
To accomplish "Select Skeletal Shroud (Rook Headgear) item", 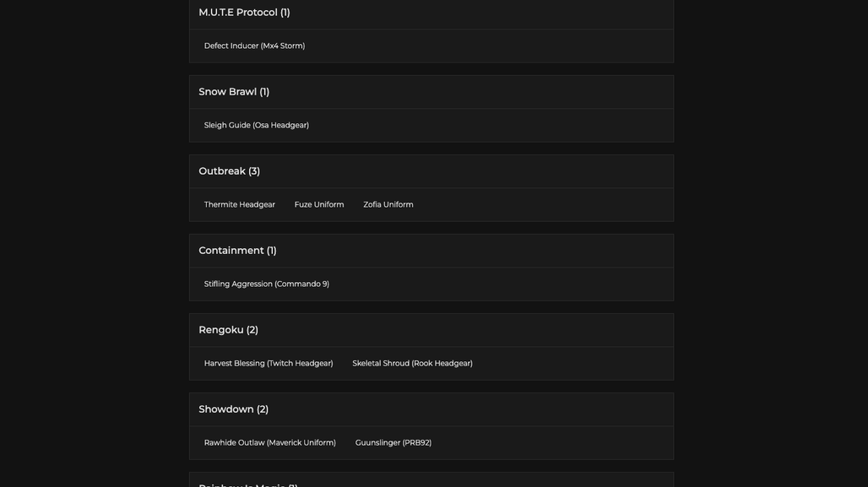I will point(412,364).
